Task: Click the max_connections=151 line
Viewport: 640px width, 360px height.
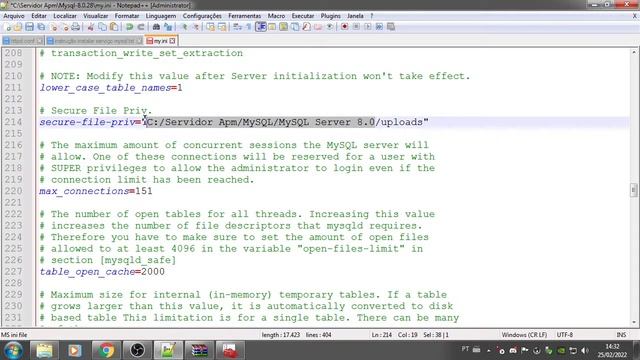Action: tap(96, 191)
